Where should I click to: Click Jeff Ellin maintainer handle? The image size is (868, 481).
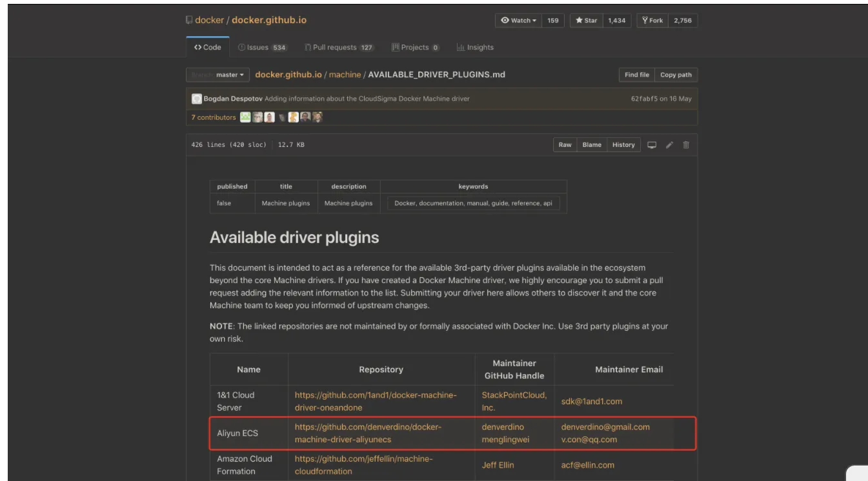(x=498, y=465)
